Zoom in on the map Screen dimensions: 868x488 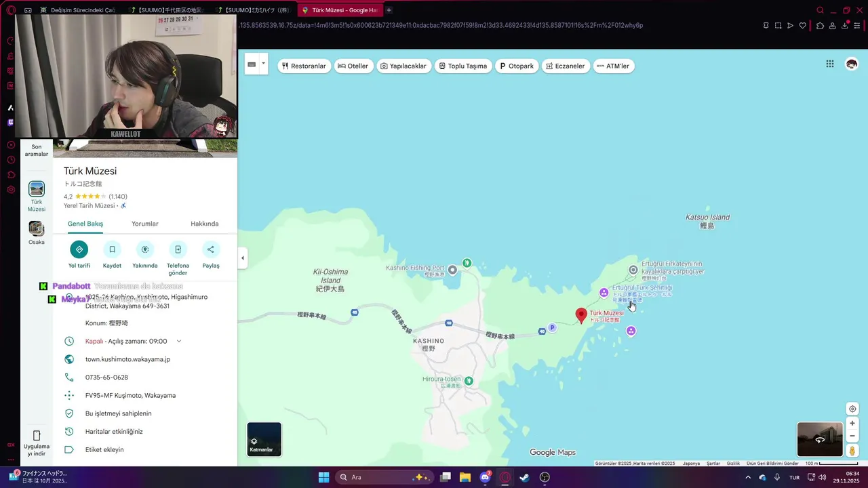click(x=852, y=423)
